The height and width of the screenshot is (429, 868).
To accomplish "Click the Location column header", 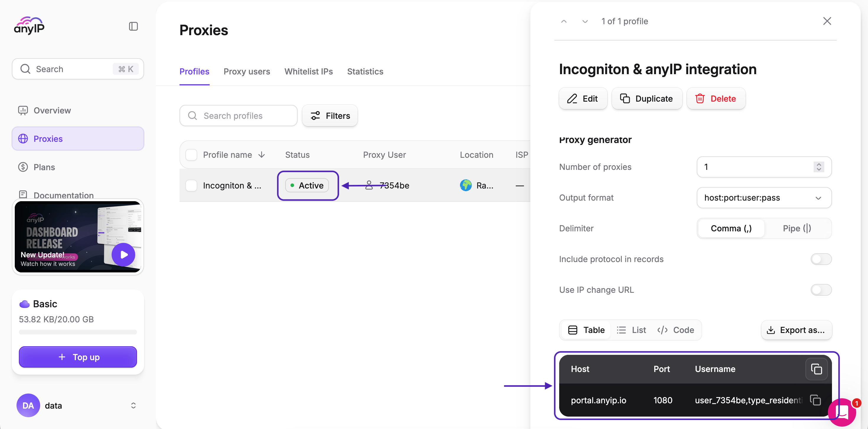I will click(477, 155).
